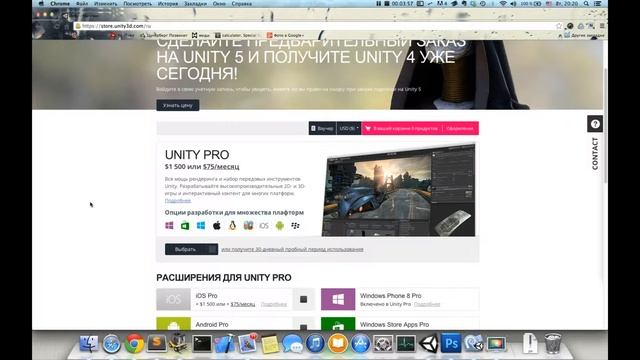
Task: Open the Chrome application menu
Action: pyautogui.click(x=60, y=4)
